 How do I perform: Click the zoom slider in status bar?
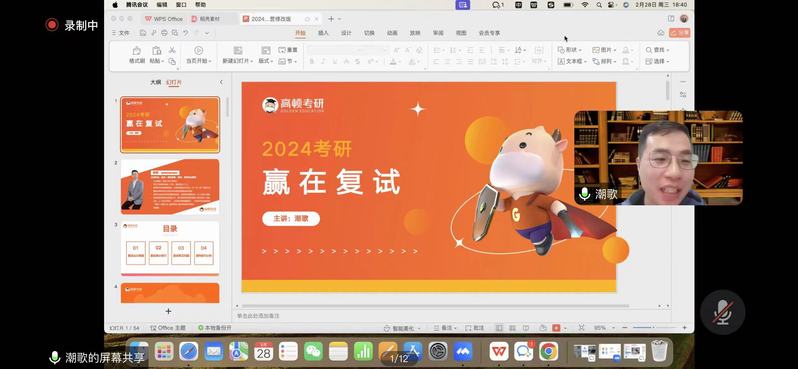pyautogui.click(x=657, y=328)
